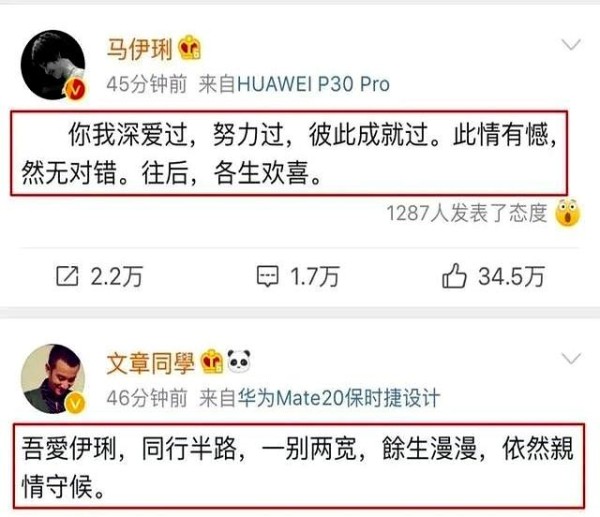The image size is (600, 517).
Task: Click the red verified V badge on 马伊琍's avatar
Action: (75, 90)
